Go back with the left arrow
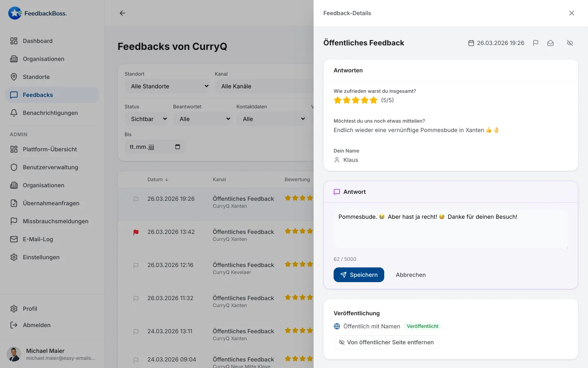Viewport: 588px width, 368px height. (x=122, y=13)
